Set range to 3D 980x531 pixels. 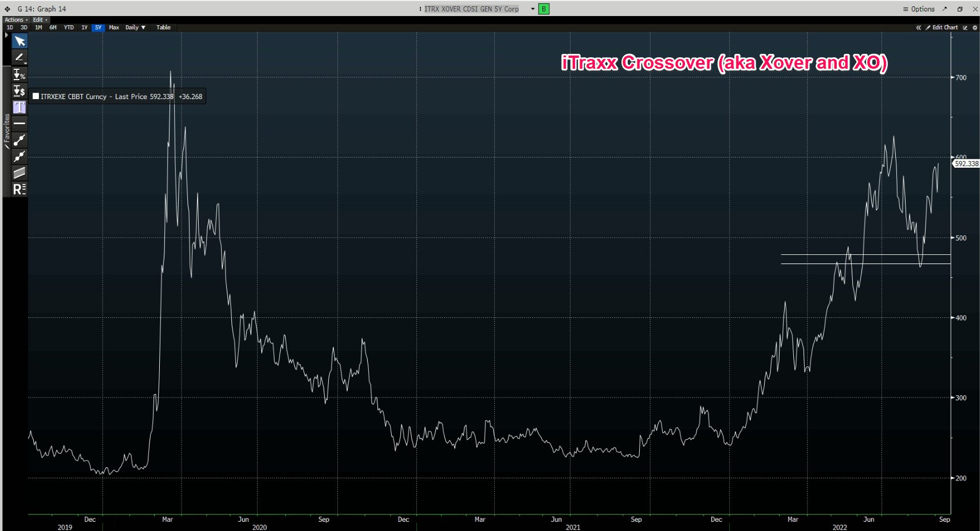tap(24, 27)
